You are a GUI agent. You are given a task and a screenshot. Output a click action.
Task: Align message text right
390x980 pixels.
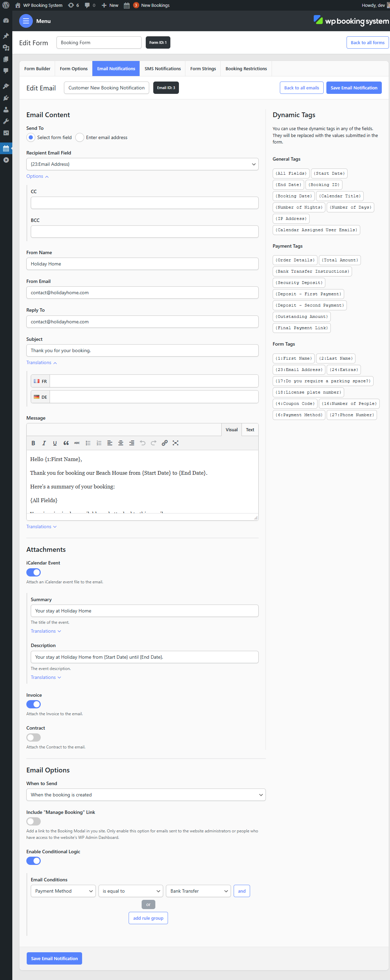(131, 443)
